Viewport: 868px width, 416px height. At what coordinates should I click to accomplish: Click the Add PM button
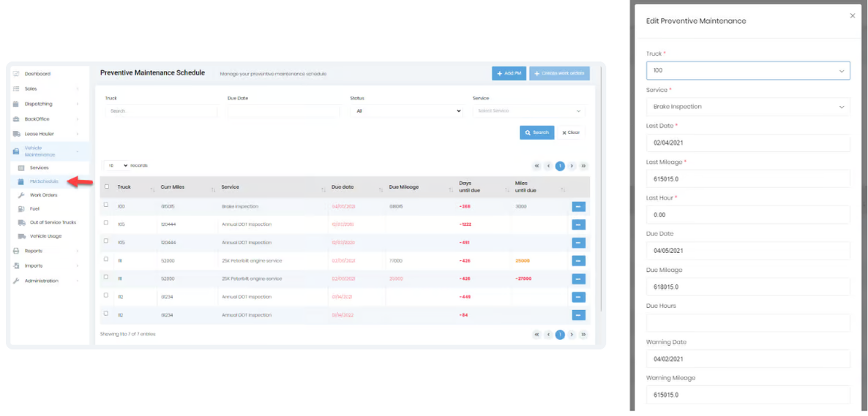click(509, 74)
